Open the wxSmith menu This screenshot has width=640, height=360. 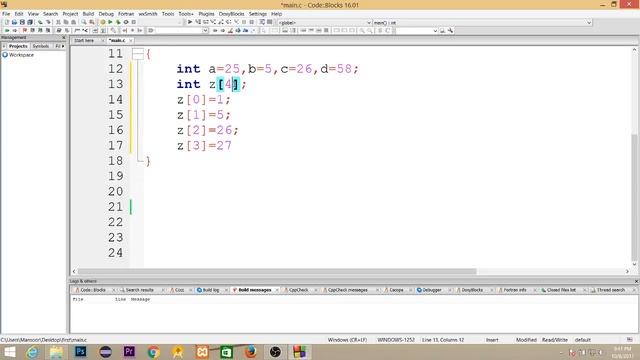click(148, 14)
